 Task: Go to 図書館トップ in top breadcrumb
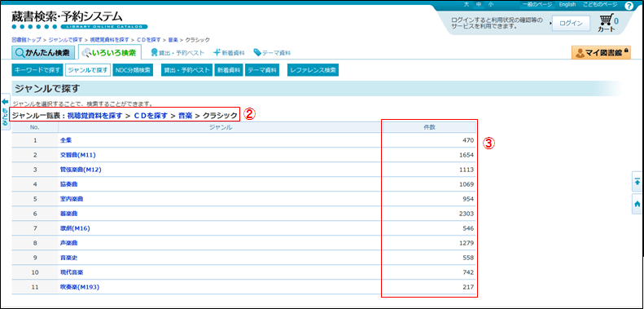click(x=26, y=40)
